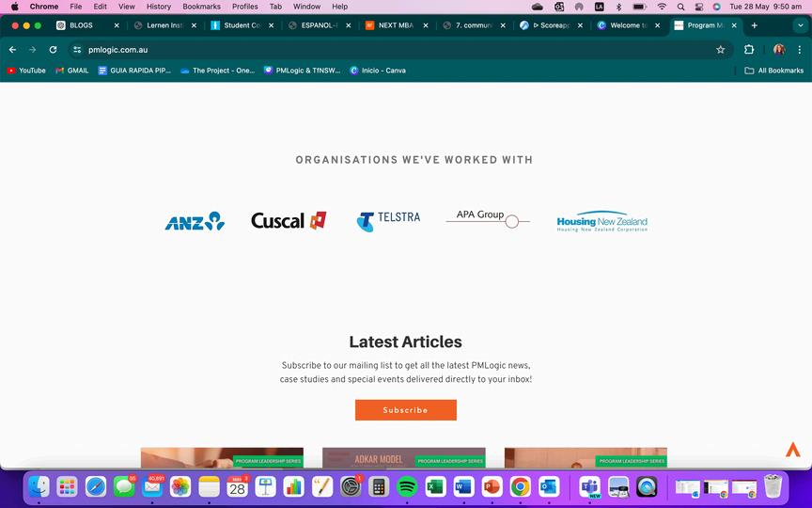Image resolution: width=812 pixels, height=508 pixels.
Task: Open Finder from the Dock
Action: pyautogui.click(x=39, y=486)
